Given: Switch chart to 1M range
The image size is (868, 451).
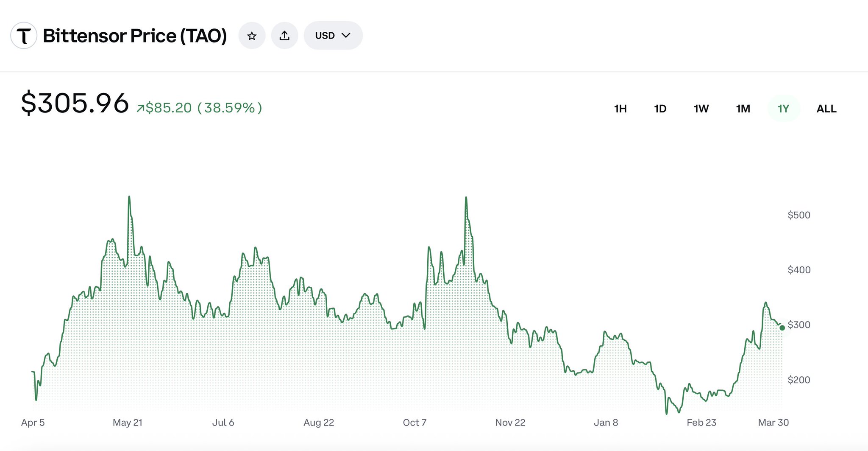Looking at the screenshot, I should (743, 109).
